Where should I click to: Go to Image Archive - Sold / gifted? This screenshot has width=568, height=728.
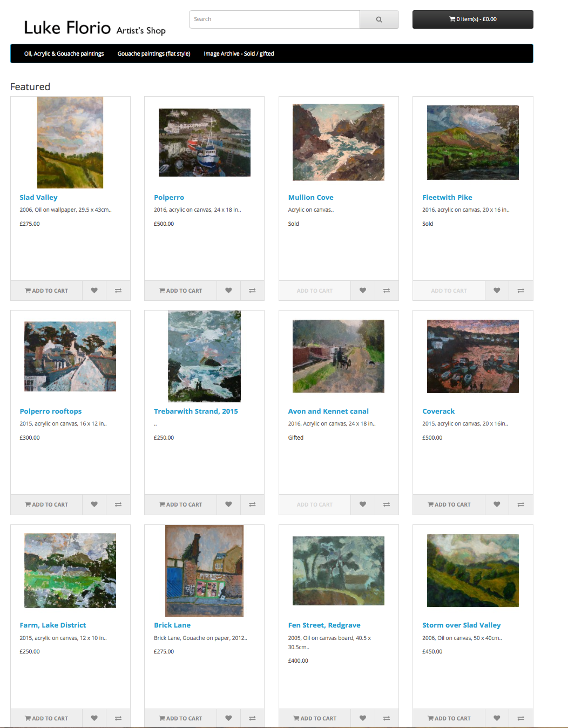pyautogui.click(x=239, y=53)
